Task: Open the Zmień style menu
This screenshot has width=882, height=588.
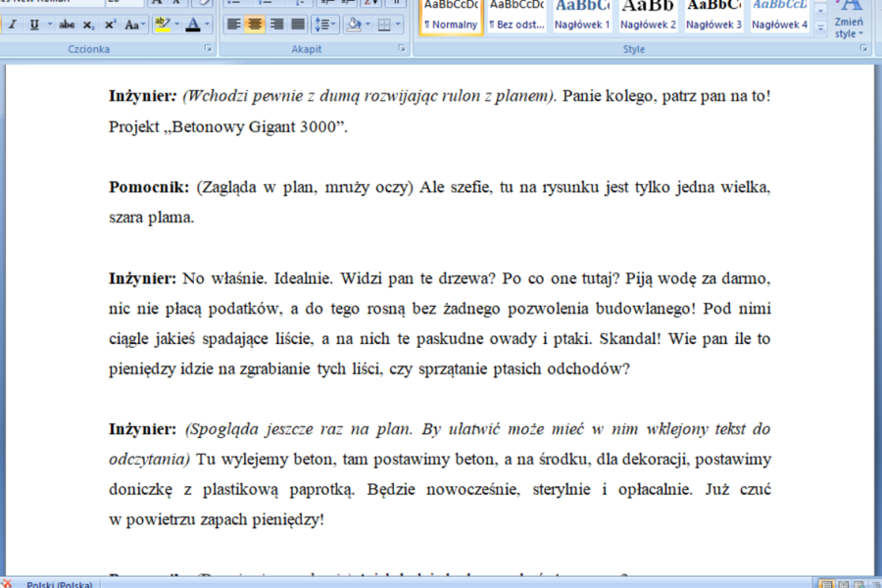Action: point(849,22)
